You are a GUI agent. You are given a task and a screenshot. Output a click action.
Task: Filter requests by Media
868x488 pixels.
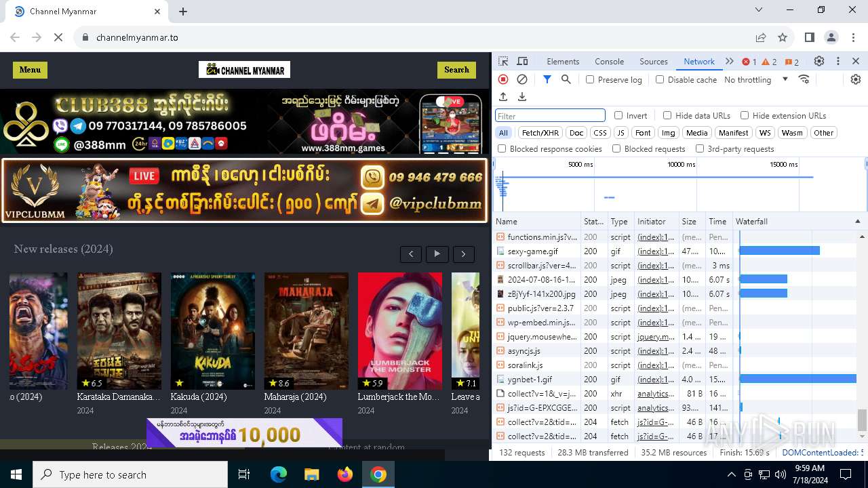tap(696, 133)
